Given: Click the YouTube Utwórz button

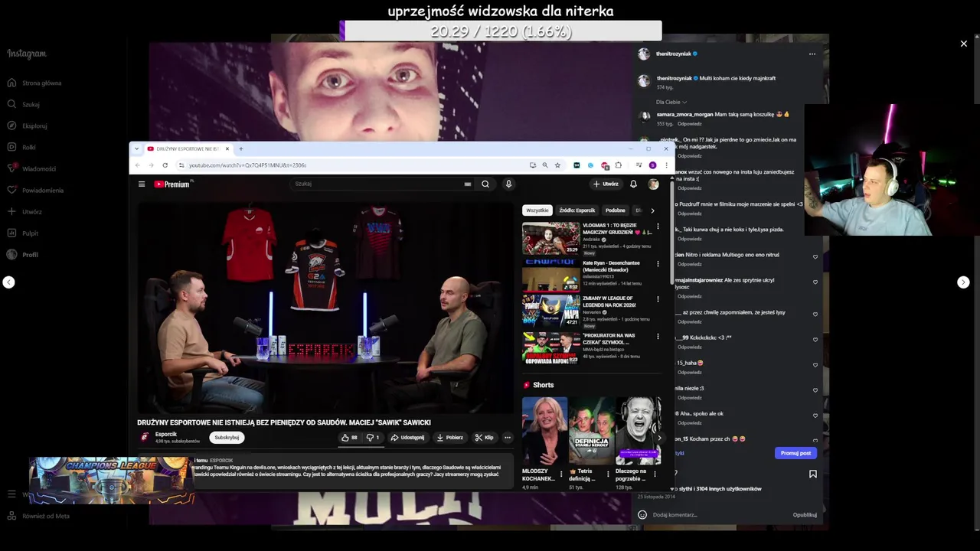Looking at the screenshot, I should [606, 184].
